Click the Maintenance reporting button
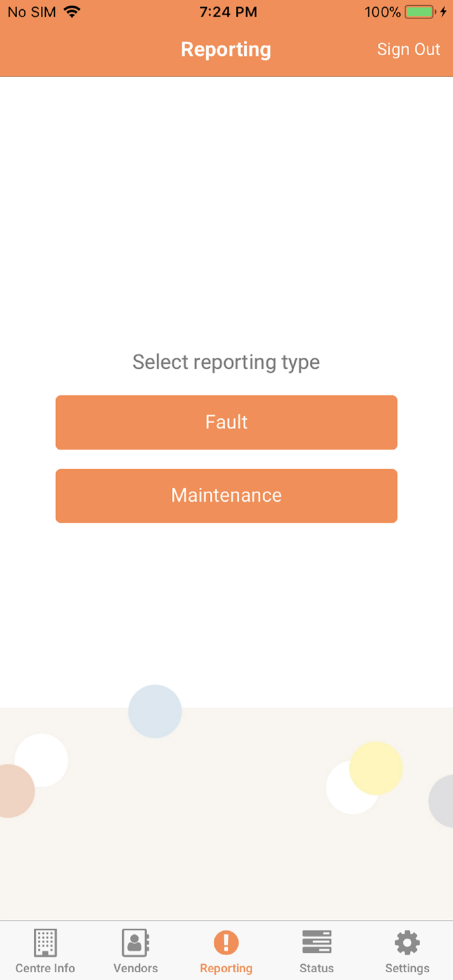The height and width of the screenshot is (980, 453). [x=226, y=496]
